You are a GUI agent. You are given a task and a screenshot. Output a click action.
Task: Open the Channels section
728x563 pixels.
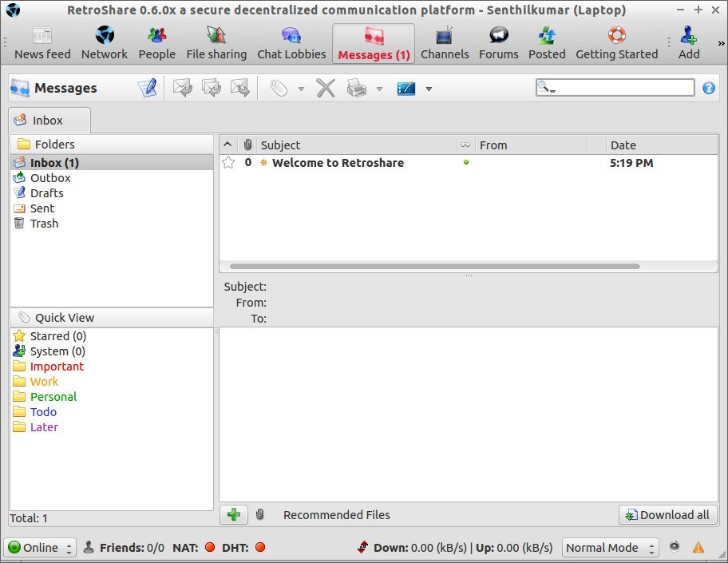point(445,44)
